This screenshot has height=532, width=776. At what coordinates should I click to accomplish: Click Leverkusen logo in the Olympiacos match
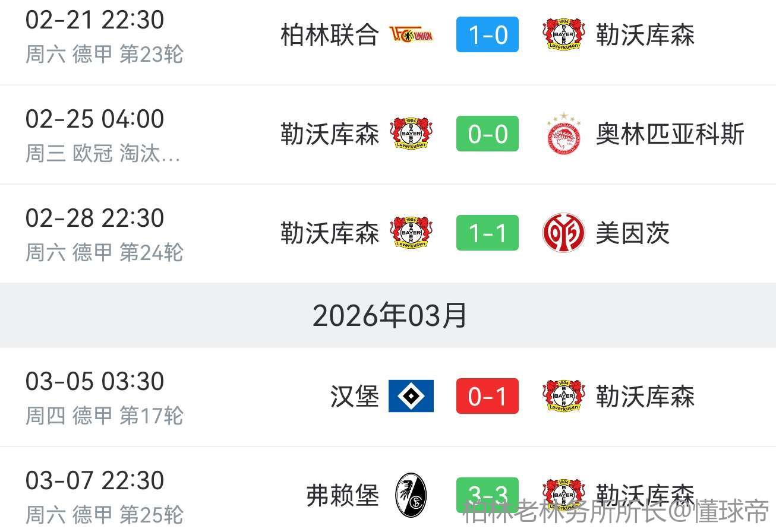[411, 134]
